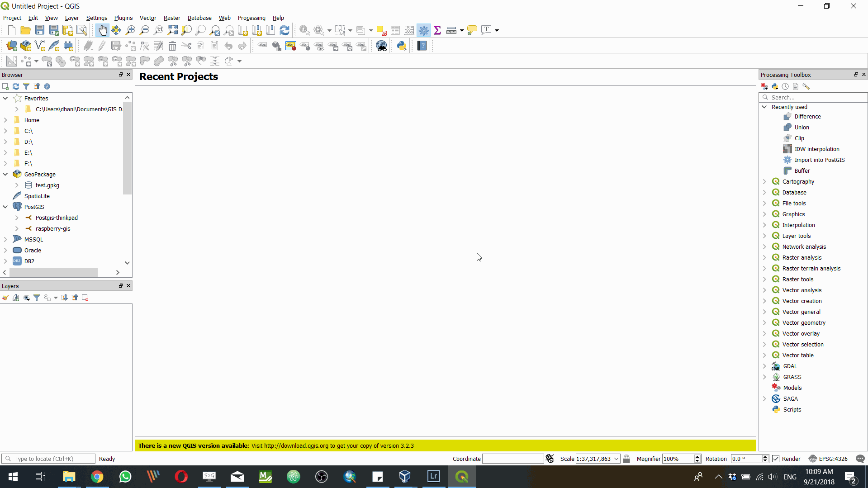Increase Magnifier value using the stepper
Screen dimensions: 868x488
(697, 456)
